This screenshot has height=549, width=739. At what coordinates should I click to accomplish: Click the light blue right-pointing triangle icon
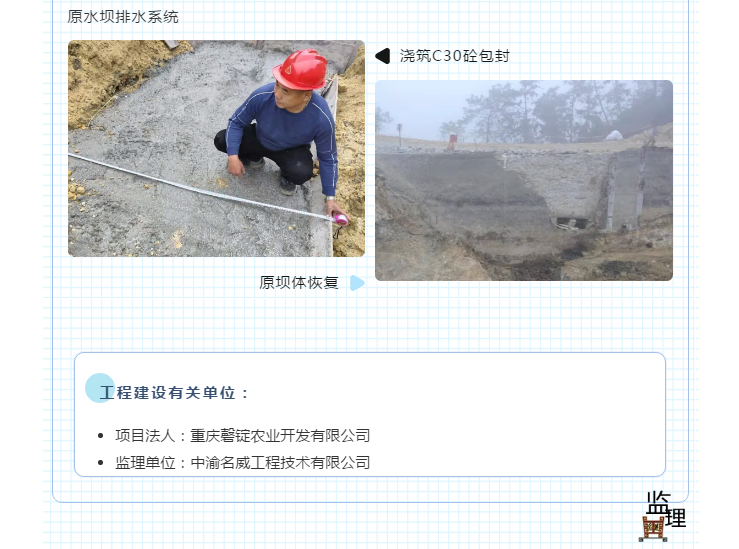(357, 283)
